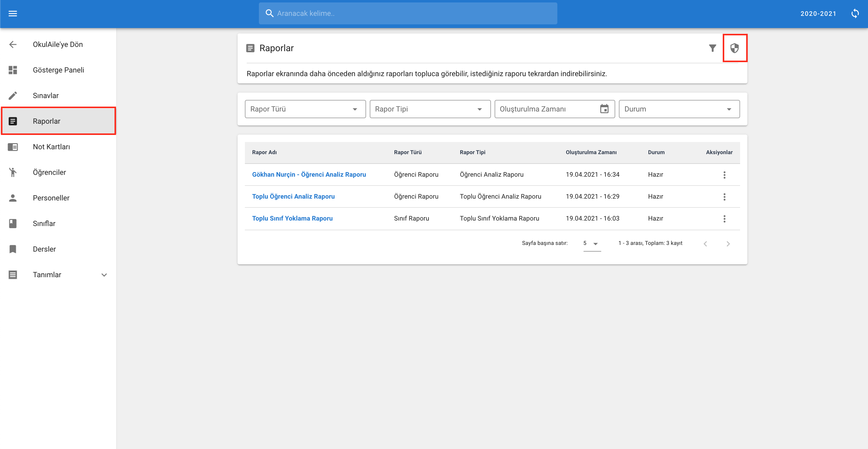Click the 19.04.2021 - 16:03 timestamp
Image resolution: width=868 pixels, height=449 pixels.
pyautogui.click(x=592, y=218)
